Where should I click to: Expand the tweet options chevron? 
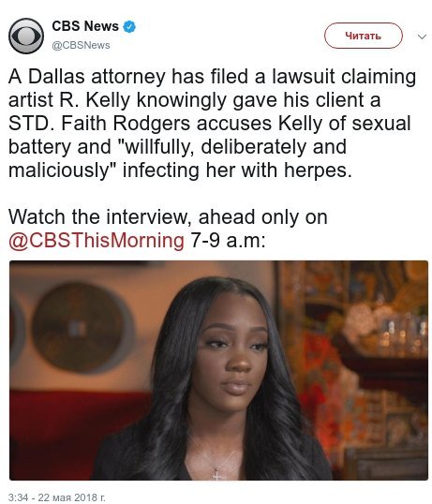[422, 37]
